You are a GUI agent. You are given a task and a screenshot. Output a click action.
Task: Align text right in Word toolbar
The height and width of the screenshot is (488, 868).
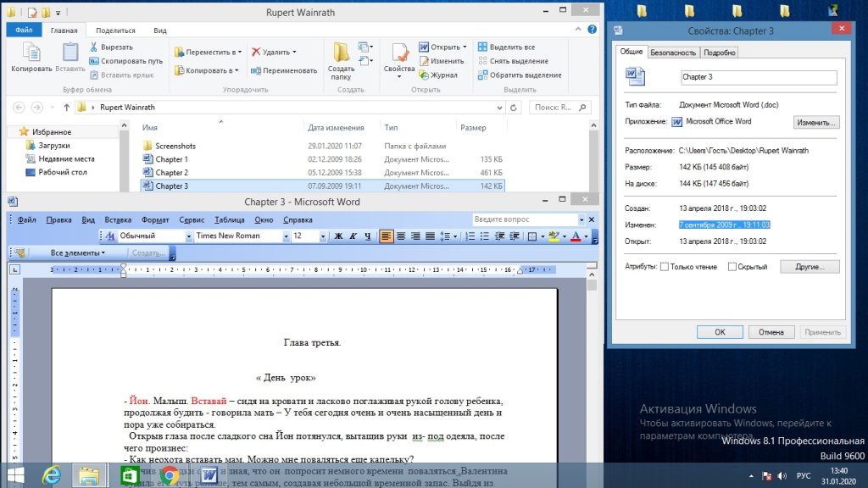tap(415, 236)
